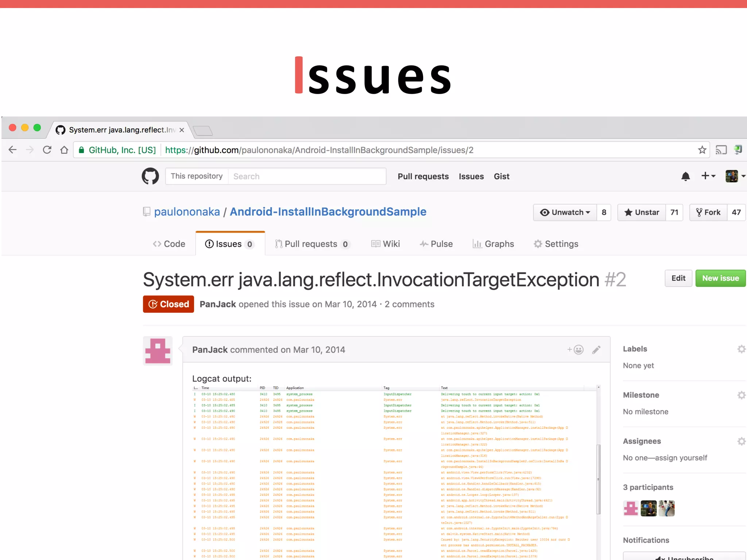Screen dimensions: 747x560
Task: Open the Android-InstallInBackgroundSample repository link
Action: 328,212
